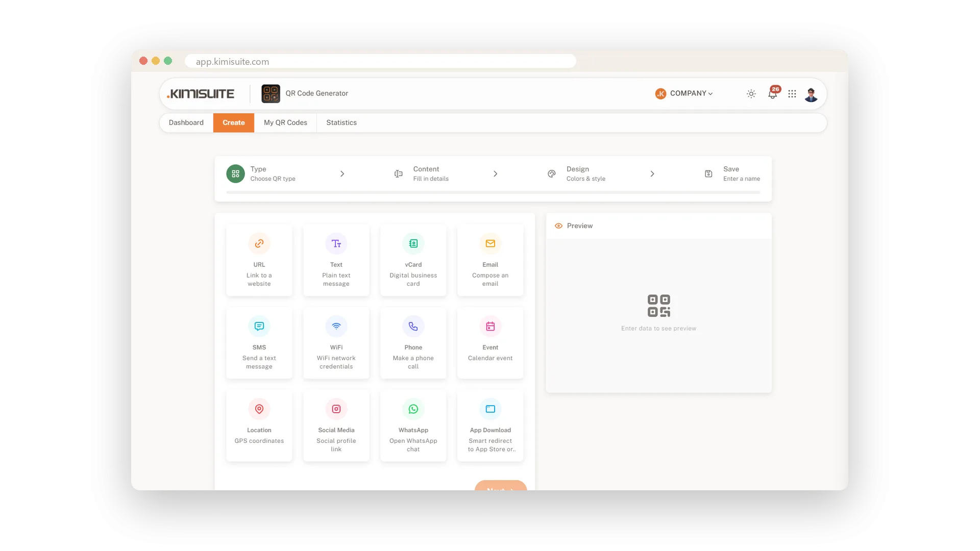
Task: Click the Next button
Action: point(501,486)
